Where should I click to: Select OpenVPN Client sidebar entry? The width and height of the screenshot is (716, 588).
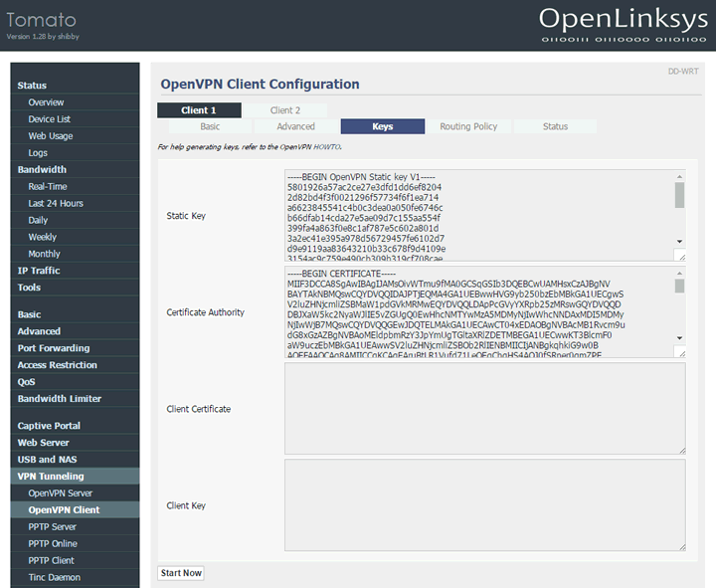[75, 509]
